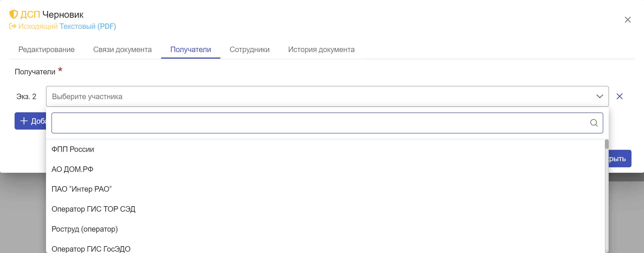Open the Связи документа tab
644x253 pixels.
pyautogui.click(x=122, y=50)
